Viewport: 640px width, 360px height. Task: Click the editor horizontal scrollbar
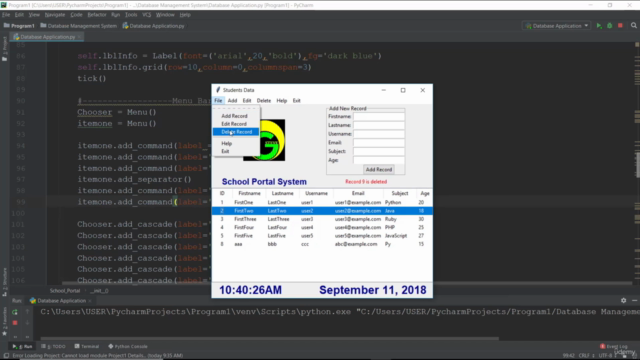(346, 283)
